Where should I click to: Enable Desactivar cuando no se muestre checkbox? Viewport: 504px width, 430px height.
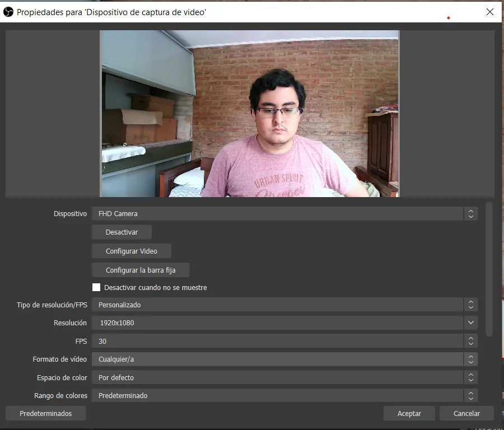96,287
